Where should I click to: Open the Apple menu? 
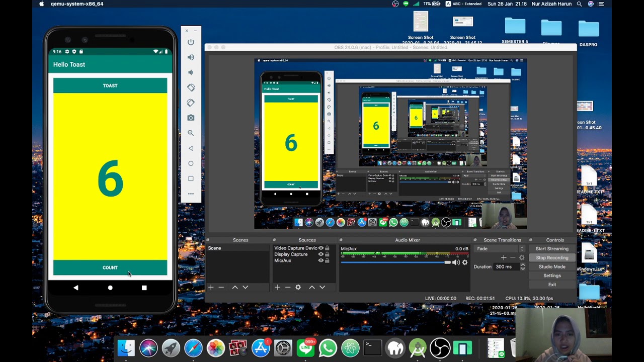[41, 4]
